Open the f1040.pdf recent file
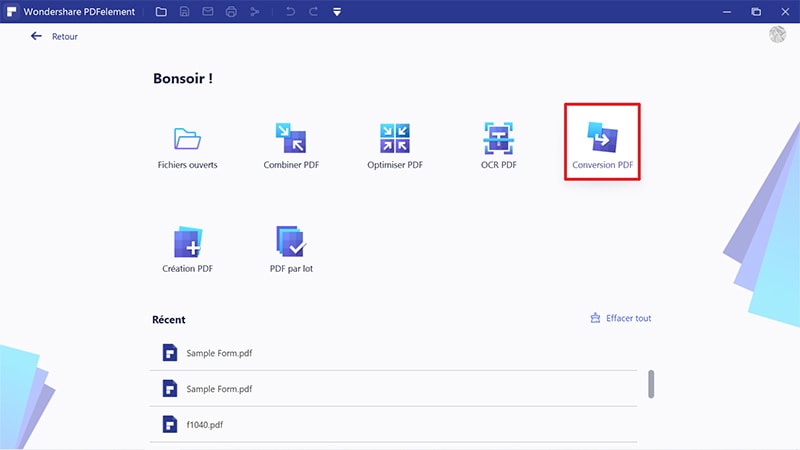800x450 pixels. 393,424
